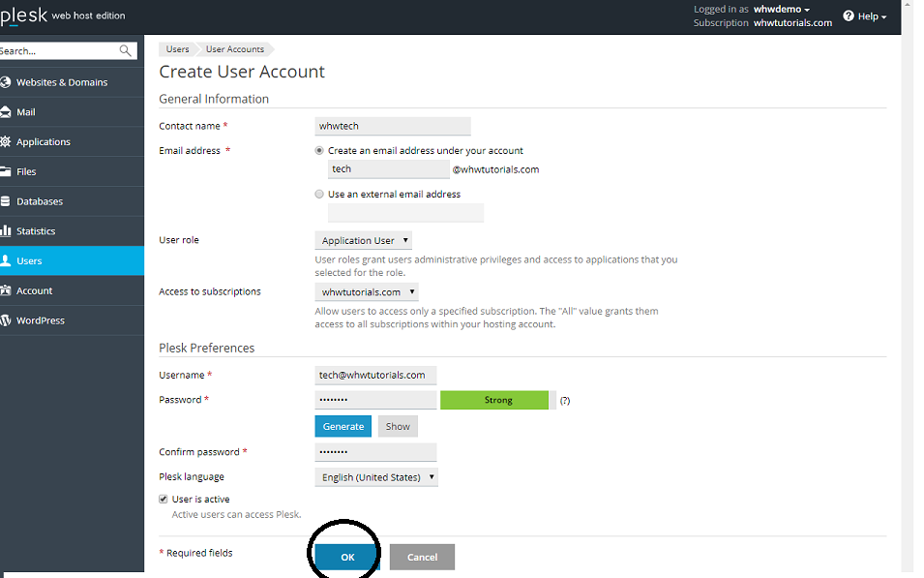
Task: Click the Databases icon in sidebar
Action: tap(6, 201)
